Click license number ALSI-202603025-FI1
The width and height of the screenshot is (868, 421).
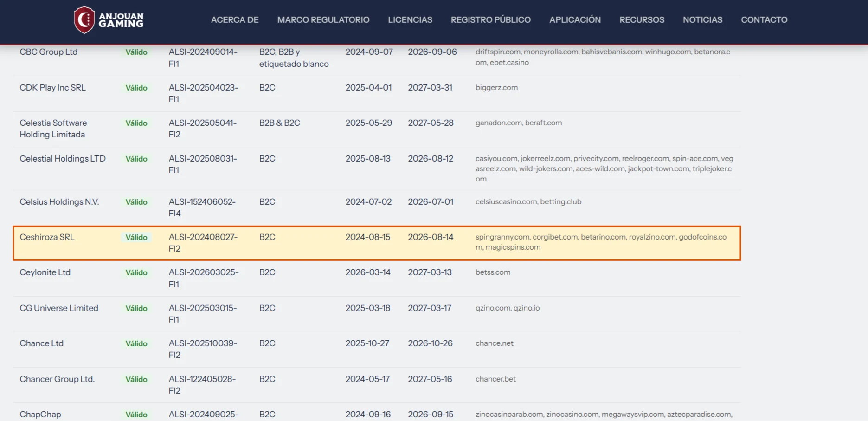[204, 279]
